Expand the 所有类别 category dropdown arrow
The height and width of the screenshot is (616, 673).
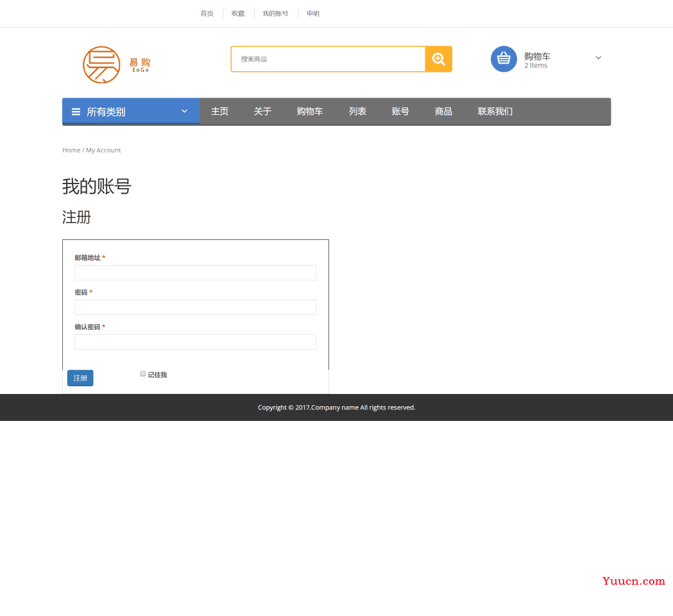pyautogui.click(x=185, y=111)
